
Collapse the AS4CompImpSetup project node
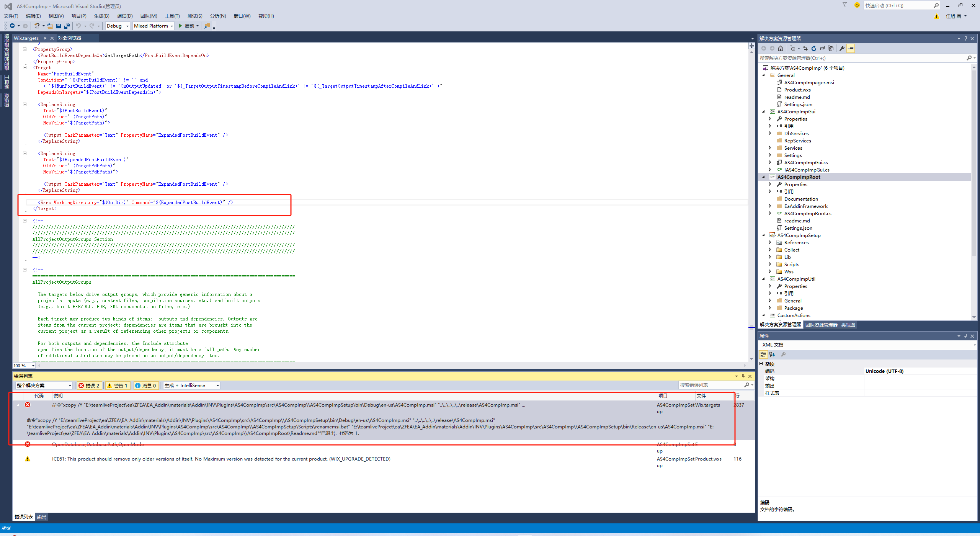pyautogui.click(x=764, y=235)
